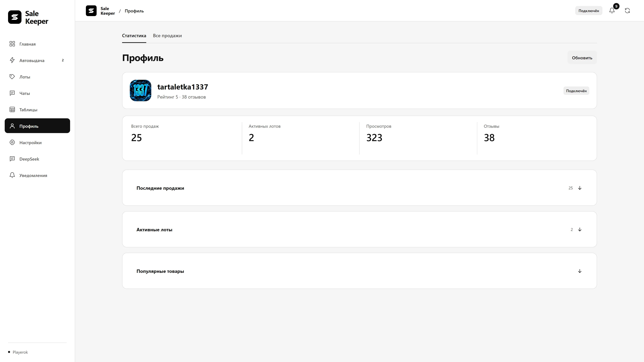This screenshot has width=644, height=362.
Task: Click the Подключён status badge in top bar
Action: click(x=588, y=11)
